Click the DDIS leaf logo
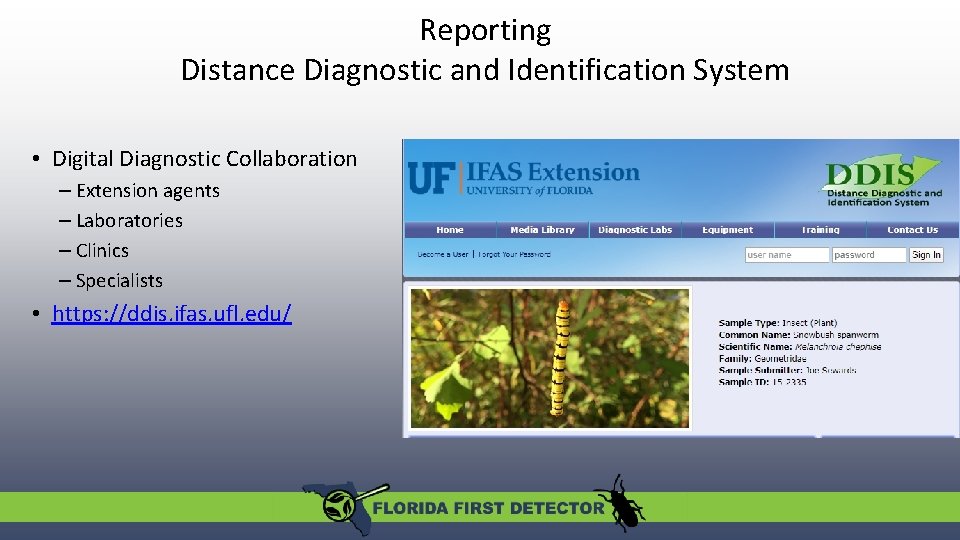The width and height of the screenshot is (960, 540). [x=881, y=181]
